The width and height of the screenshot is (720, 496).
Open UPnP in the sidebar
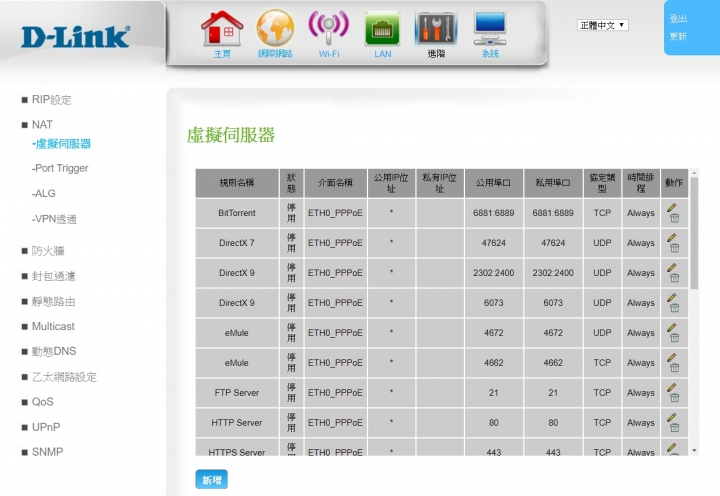tap(46, 427)
